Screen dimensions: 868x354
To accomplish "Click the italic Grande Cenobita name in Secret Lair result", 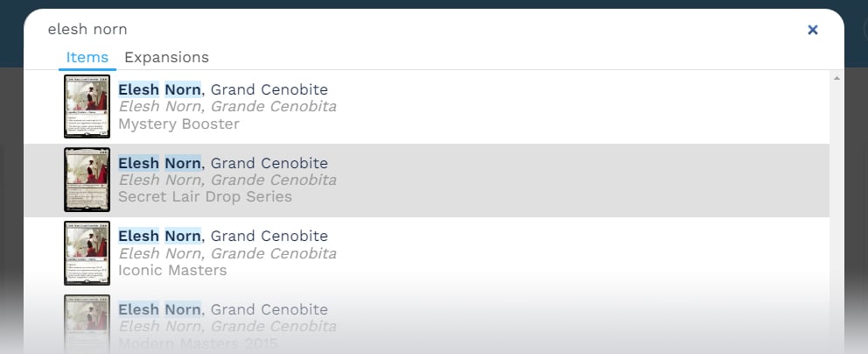I will point(227,180).
